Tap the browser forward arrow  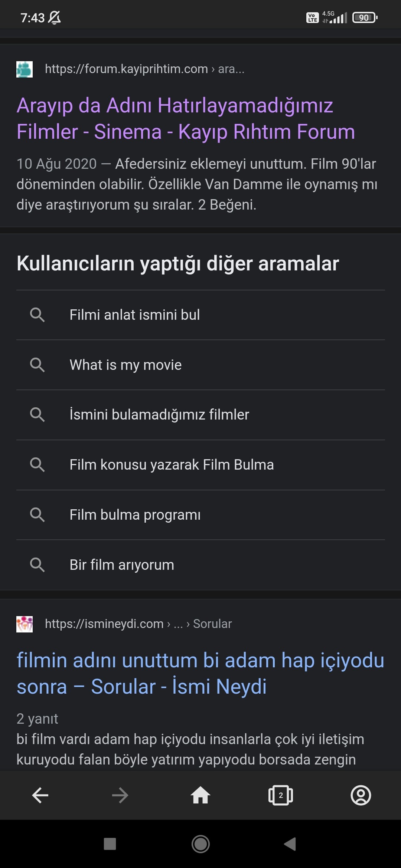pyautogui.click(x=120, y=795)
